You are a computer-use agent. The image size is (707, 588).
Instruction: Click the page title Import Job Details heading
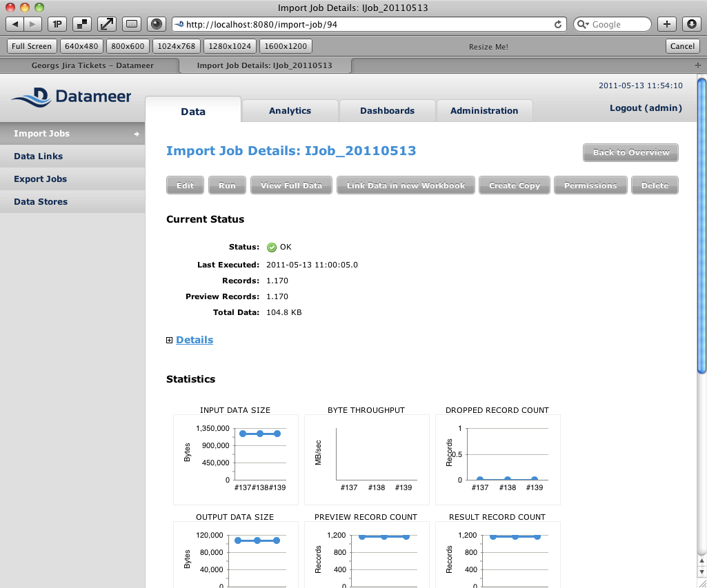pyautogui.click(x=291, y=150)
